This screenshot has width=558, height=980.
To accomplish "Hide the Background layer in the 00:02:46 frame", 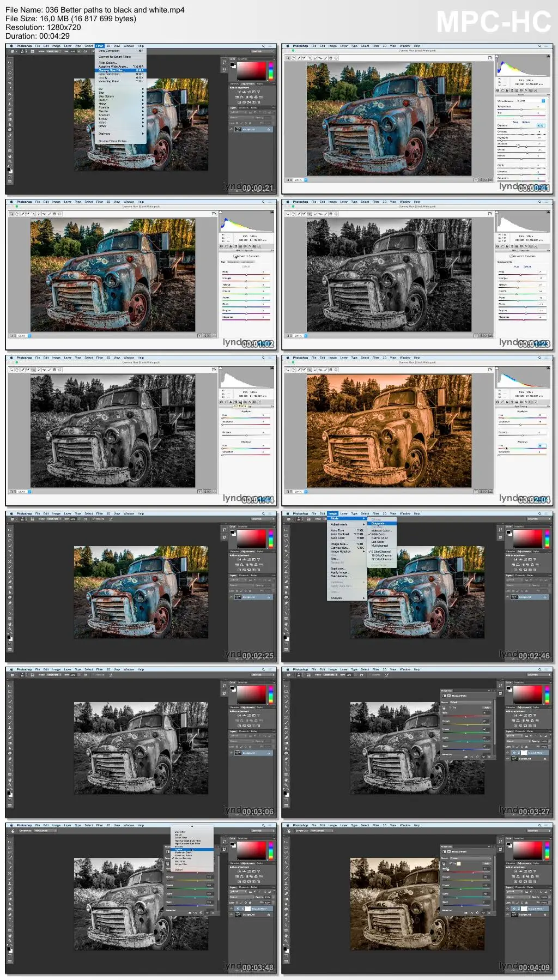I will (x=508, y=597).
